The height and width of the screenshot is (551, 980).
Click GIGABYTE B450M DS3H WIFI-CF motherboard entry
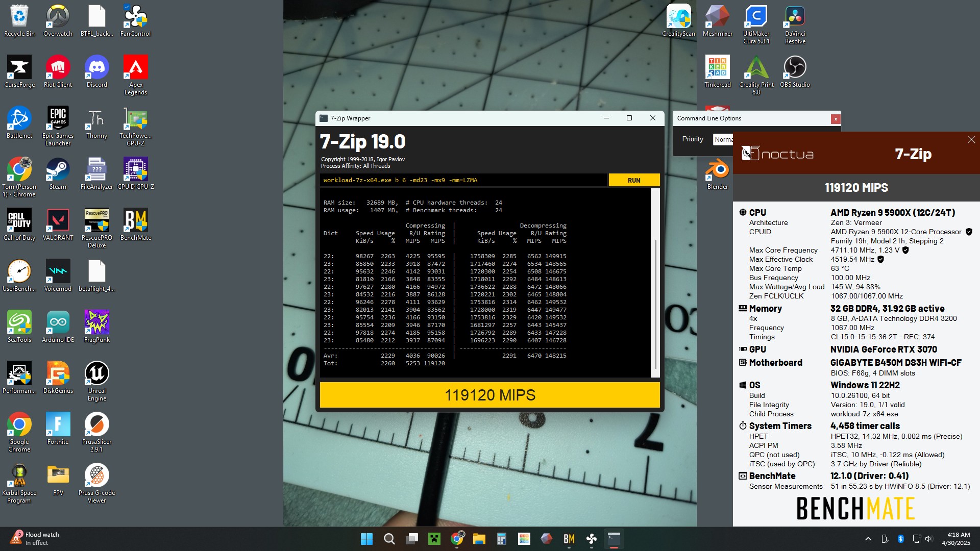[896, 363]
